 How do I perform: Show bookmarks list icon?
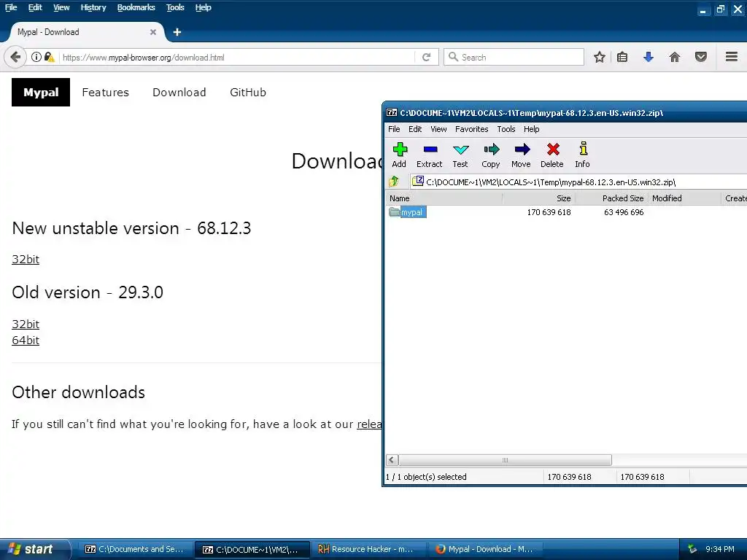click(622, 57)
